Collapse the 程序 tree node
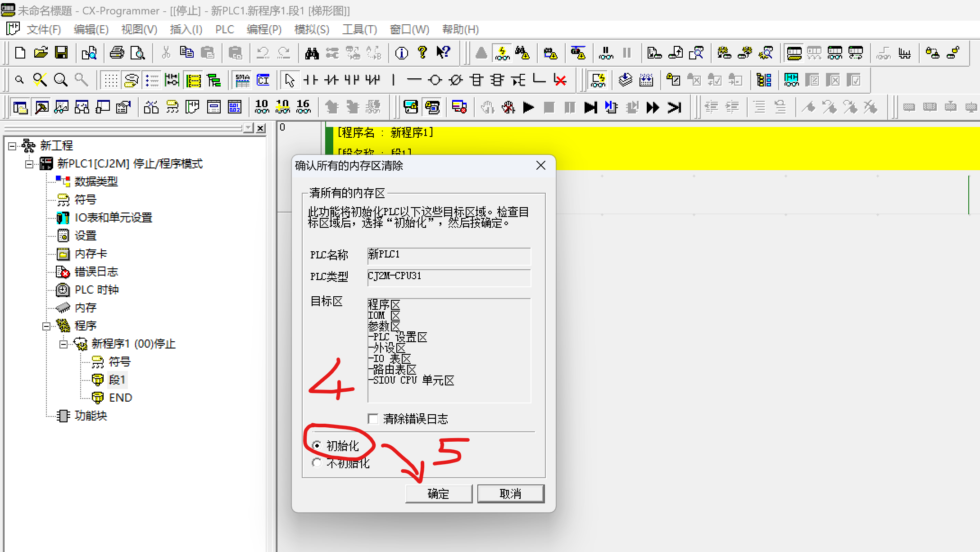Viewport: 980px width, 552px height. coord(46,326)
